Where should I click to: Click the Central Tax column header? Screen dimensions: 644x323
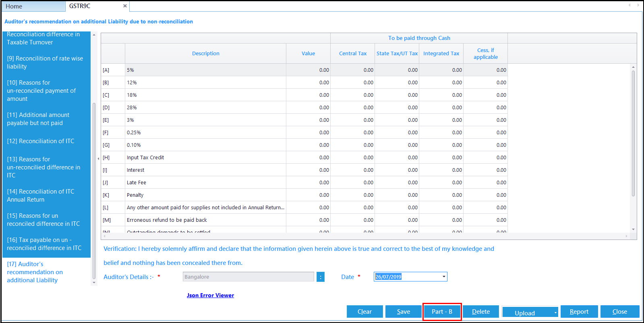tap(353, 53)
